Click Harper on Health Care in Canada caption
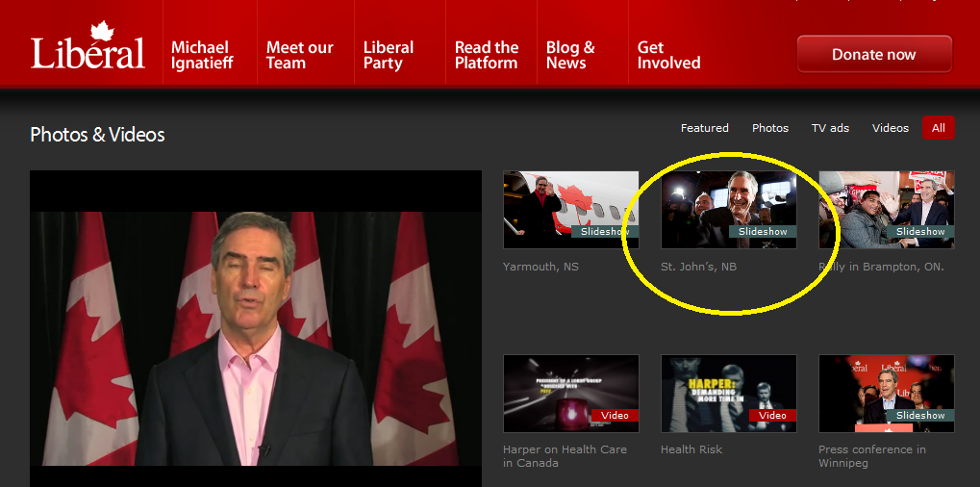This screenshot has height=487, width=980. (565, 456)
